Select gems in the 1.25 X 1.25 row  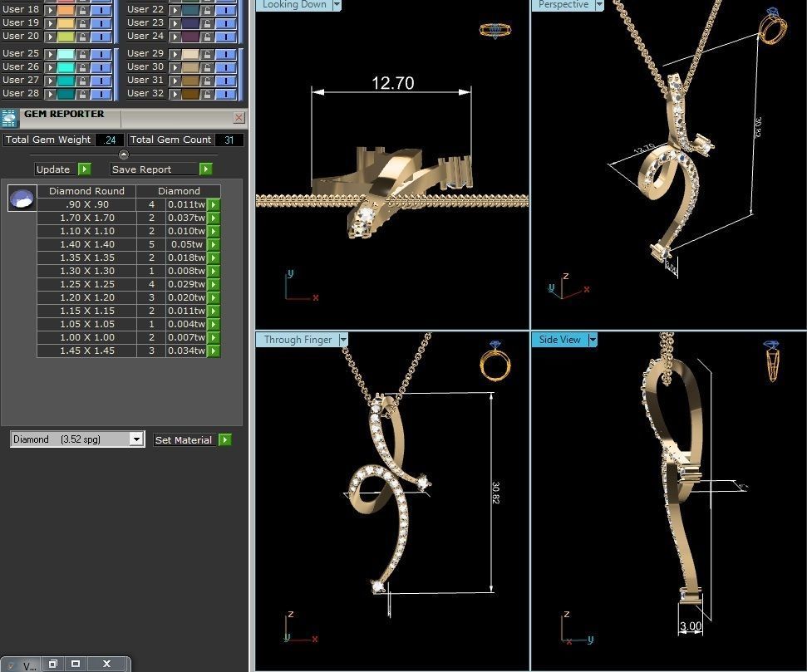coord(214,284)
